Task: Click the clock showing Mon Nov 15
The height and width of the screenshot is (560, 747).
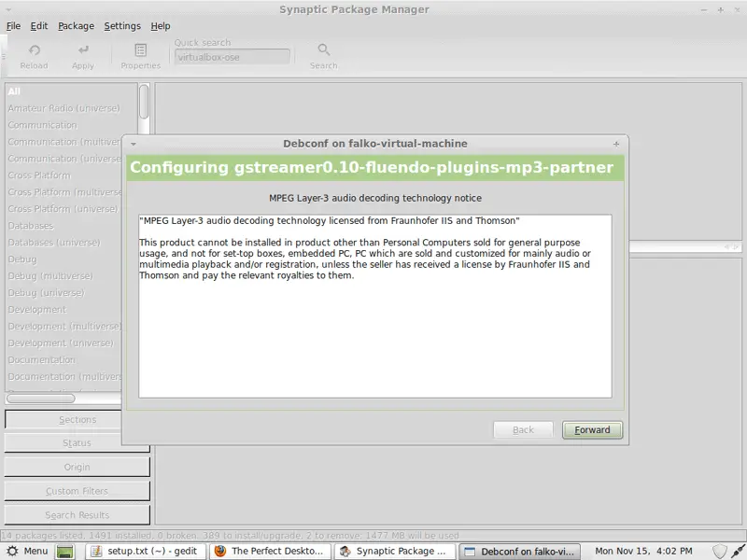Action: point(643,551)
